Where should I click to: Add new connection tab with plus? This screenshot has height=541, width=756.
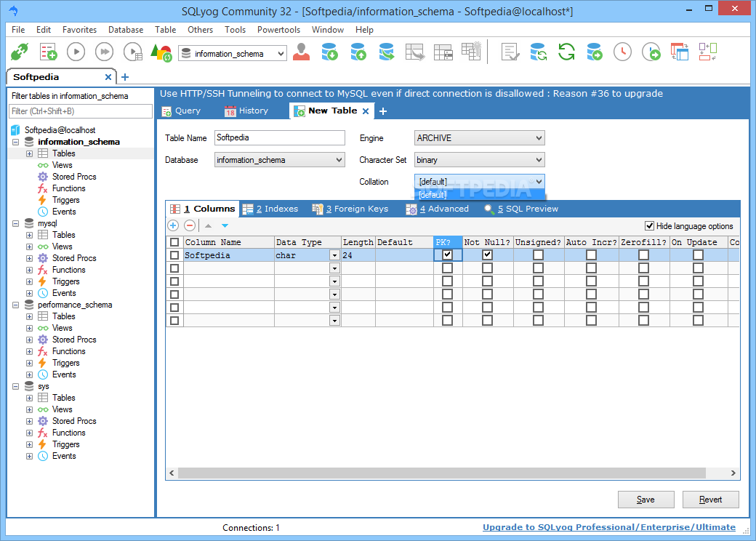125,77
